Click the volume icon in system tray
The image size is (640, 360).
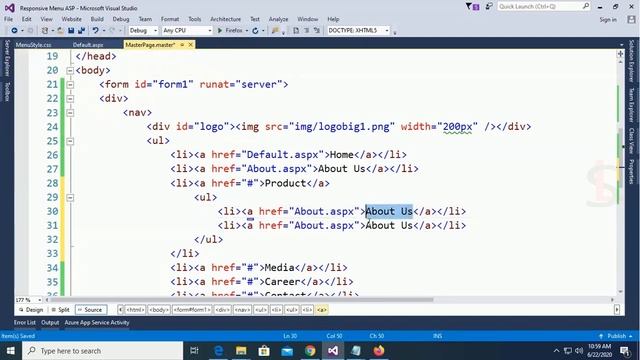pos(579,351)
